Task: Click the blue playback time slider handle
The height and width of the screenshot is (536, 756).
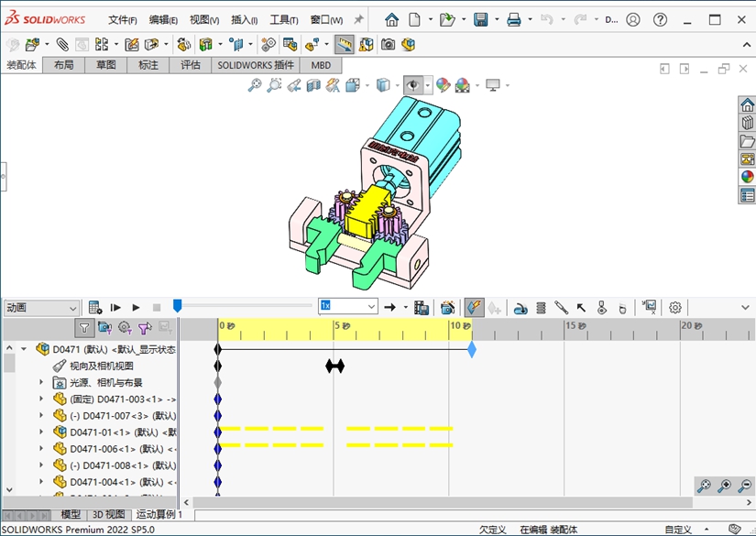Action: pyautogui.click(x=178, y=306)
